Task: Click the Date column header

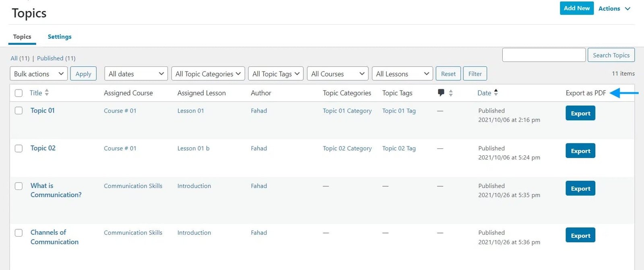Action: (484, 93)
